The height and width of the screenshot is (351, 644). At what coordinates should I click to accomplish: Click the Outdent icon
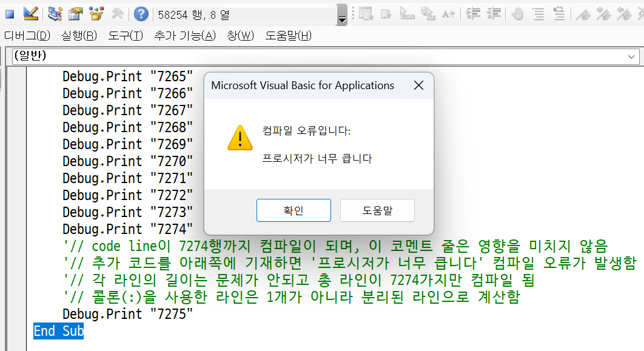(x=493, y=15)
